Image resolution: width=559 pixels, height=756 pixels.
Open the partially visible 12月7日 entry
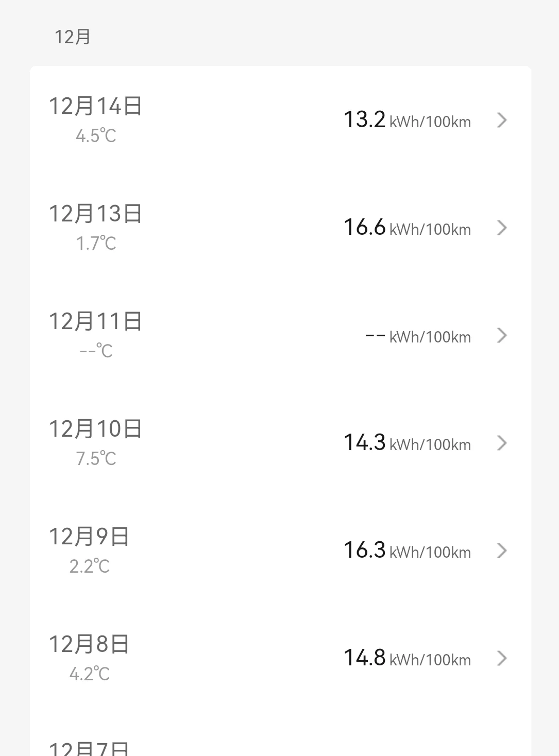pyautogui.click(x=89, y=748)
